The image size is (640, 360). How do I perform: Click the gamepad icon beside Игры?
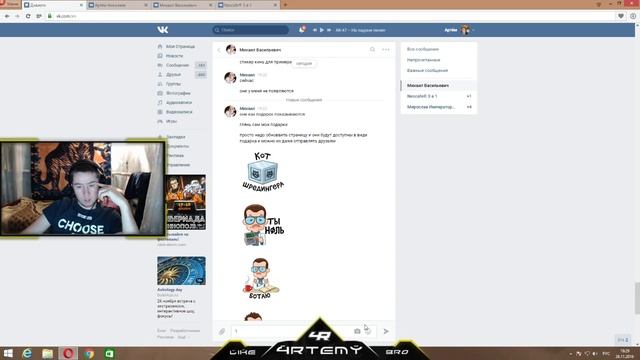coord(160,121)
